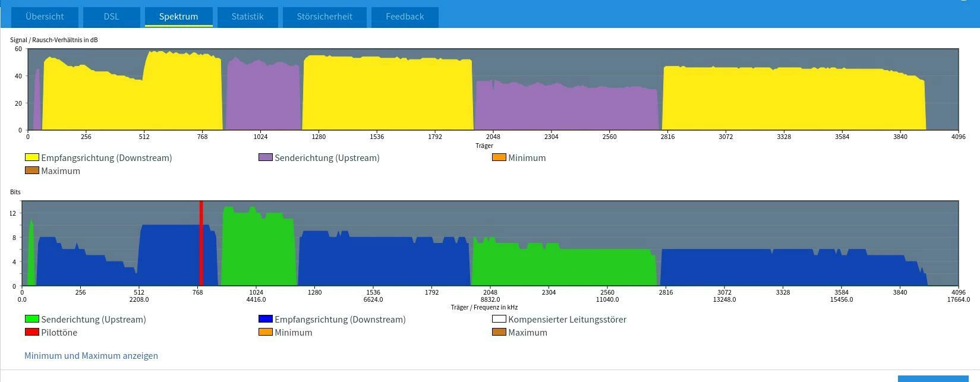Click the 'Pilottöne' legend text

pos(59,332)
